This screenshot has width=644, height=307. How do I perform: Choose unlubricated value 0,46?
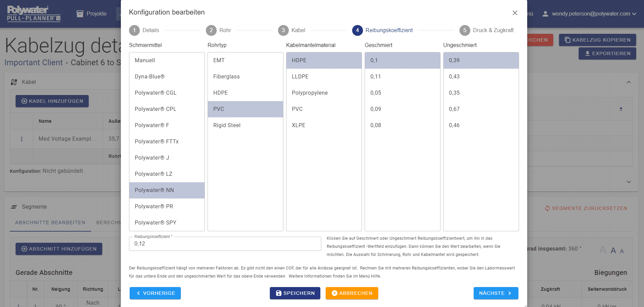[481, 125]
